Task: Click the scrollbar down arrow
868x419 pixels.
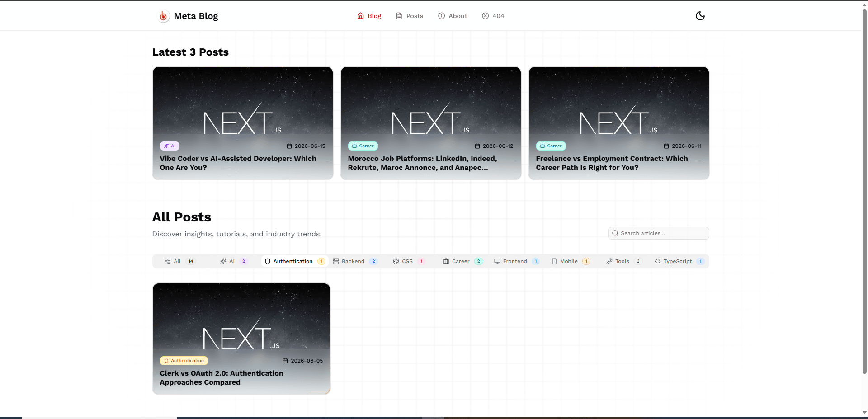Action: pos(864,413)
